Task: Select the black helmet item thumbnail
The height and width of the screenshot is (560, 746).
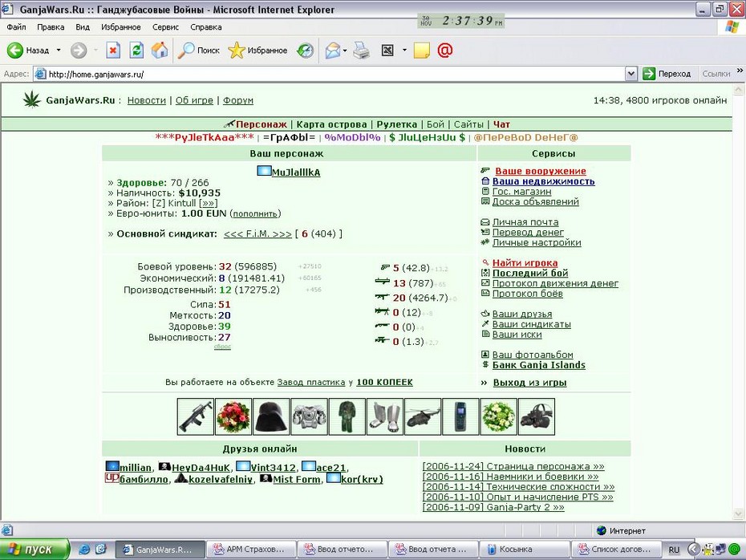Action: tap(270, 416)
